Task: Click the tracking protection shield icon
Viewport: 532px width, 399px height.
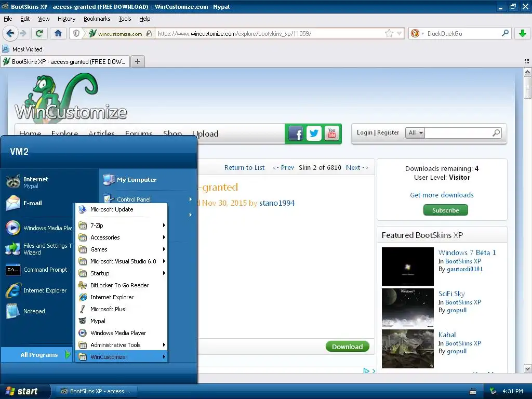Action: [x=76, y=33]
